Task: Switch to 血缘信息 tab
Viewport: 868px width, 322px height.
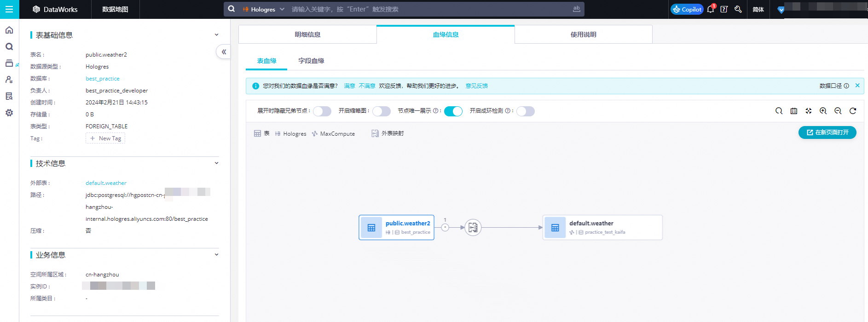Action: (446, 34)
